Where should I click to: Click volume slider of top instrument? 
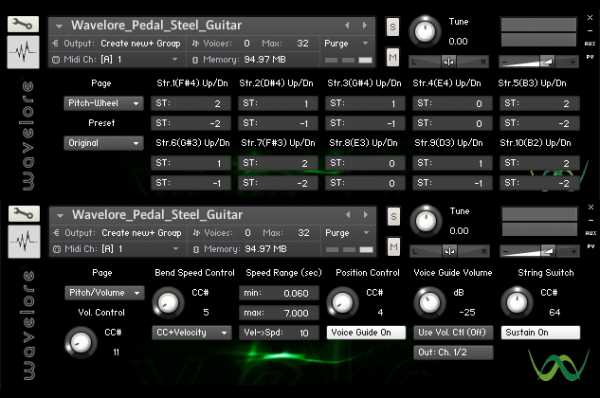538,61
